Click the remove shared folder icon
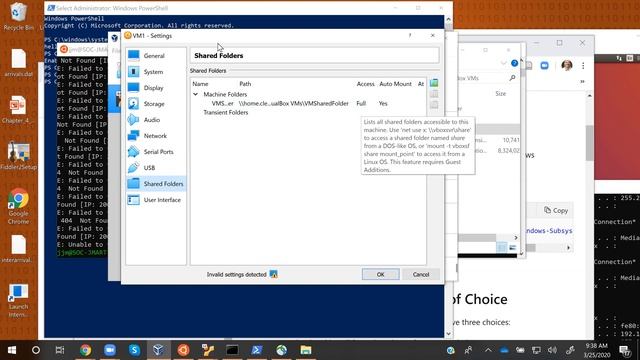Image resolution: width=640 pixels, height=360 pixels. pyautogui.click(x=434, y=104)
